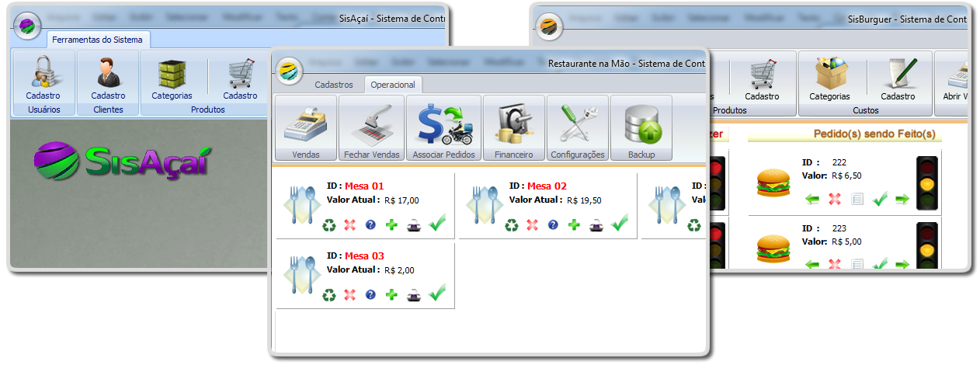Screen dimensions: 980x365
Task: Select Ferramentas do Sistema tab in SisAçaí
Action: tap(98, 40)
